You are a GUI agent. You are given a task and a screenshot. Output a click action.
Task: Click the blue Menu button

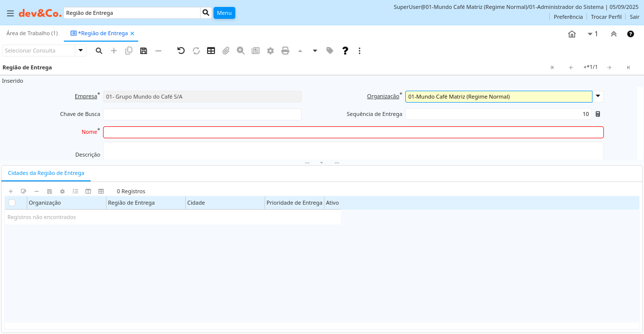(224, 13)
